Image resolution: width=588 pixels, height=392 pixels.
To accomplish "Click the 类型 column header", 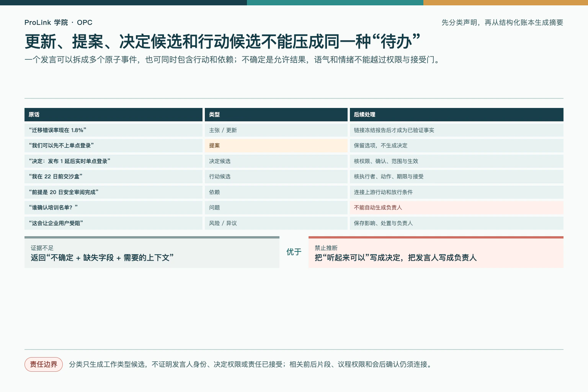I will pos(276,114).
